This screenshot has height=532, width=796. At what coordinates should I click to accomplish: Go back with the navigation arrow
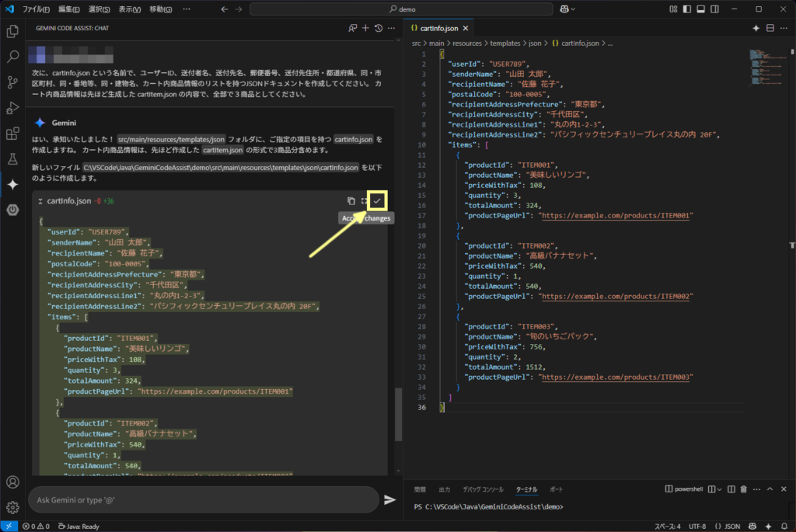coord(225,9)
